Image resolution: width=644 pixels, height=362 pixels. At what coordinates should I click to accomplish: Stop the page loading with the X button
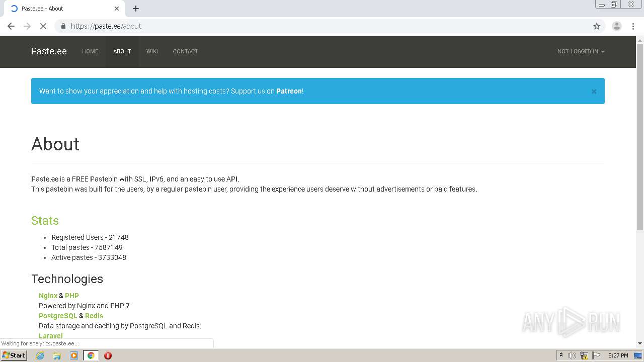click(43, 26)
